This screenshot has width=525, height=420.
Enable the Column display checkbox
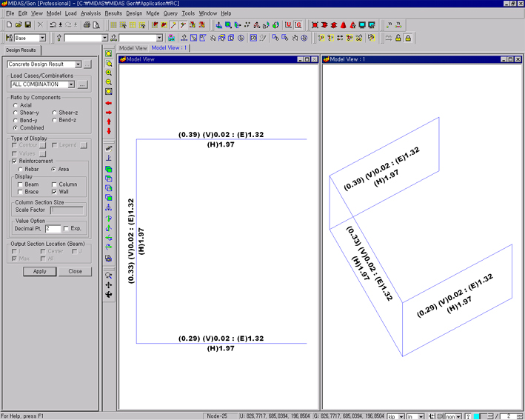tap(54, 184)
